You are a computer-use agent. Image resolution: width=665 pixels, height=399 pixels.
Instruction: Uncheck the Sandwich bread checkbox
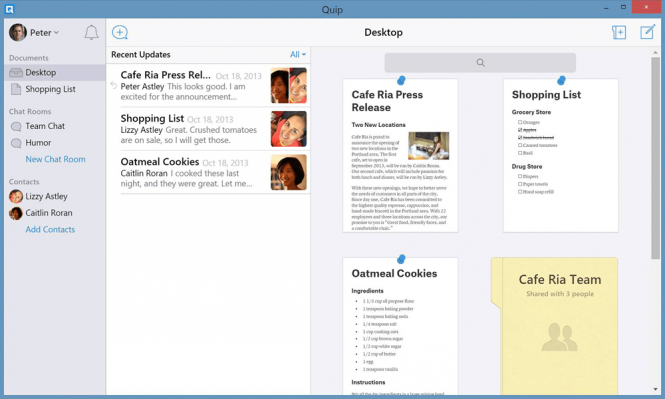520,138
